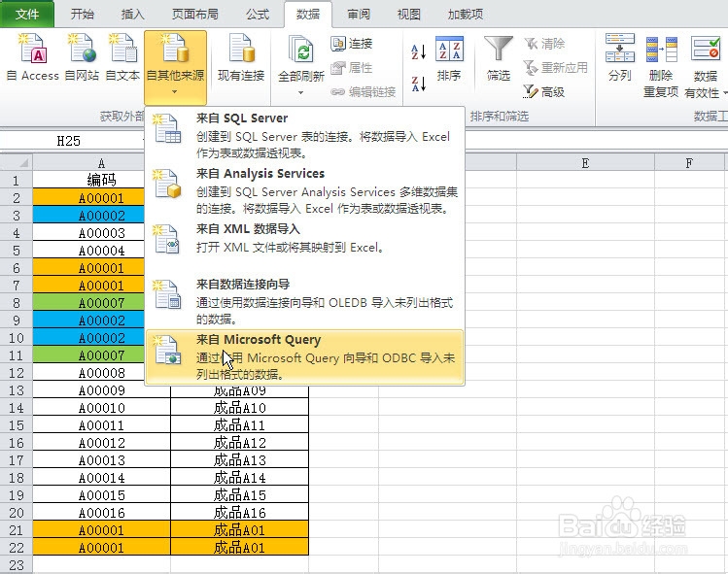Click 分列 text to columns
The image size is (728, 574).
[x=620, y=57]
